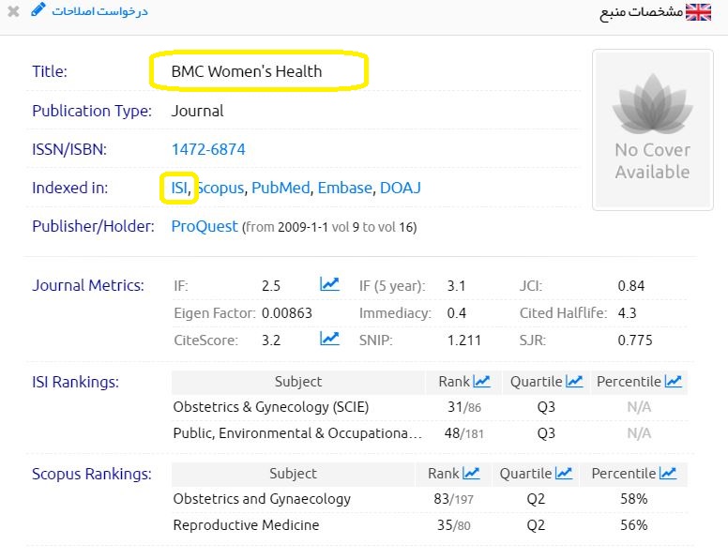The width and height of the screenshot is (728, 560).
Task: Click the No Cover Available thumbnail
Action: click(652, 129)
